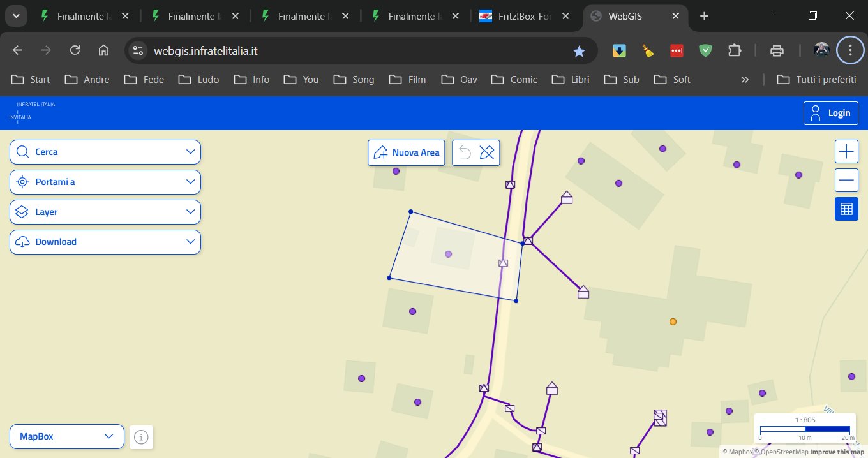The image size is (868, 458).
Task: Open the MapBox basemap dropdown
Action: click(x=67, y=436)
